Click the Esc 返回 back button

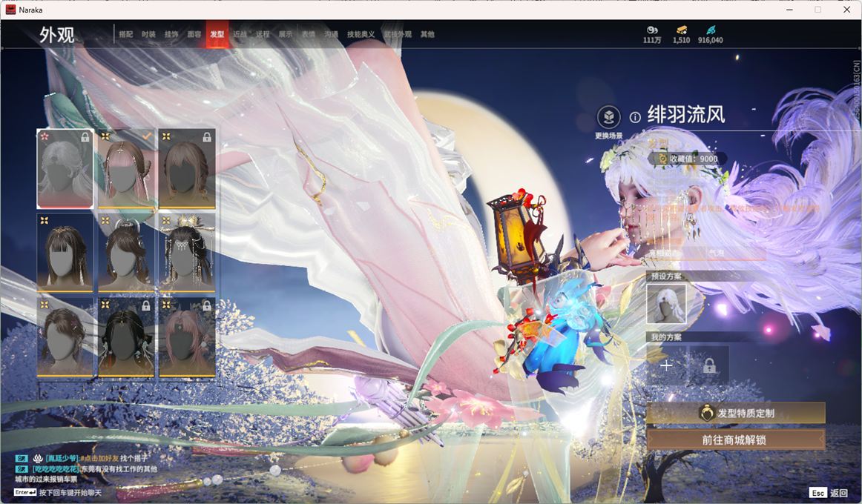[x=828, y=493]
